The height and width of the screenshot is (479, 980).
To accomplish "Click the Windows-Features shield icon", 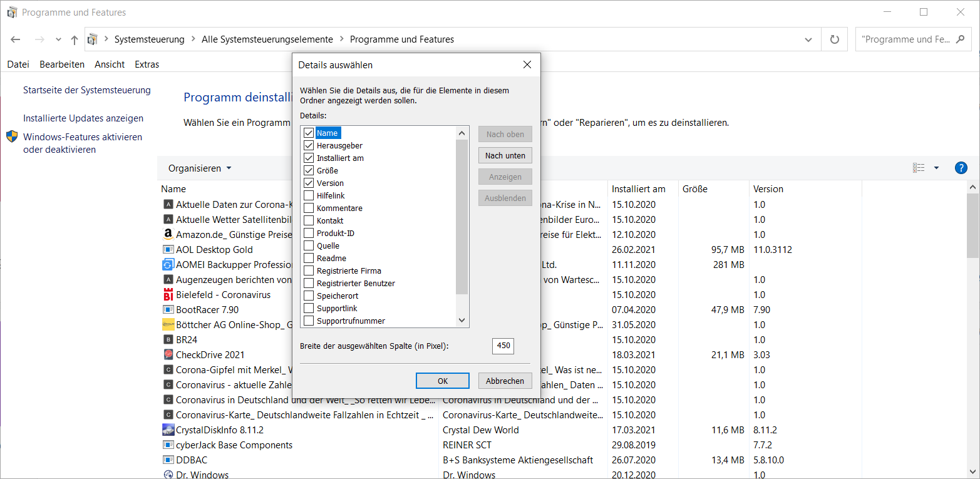I will pos(12,136).
